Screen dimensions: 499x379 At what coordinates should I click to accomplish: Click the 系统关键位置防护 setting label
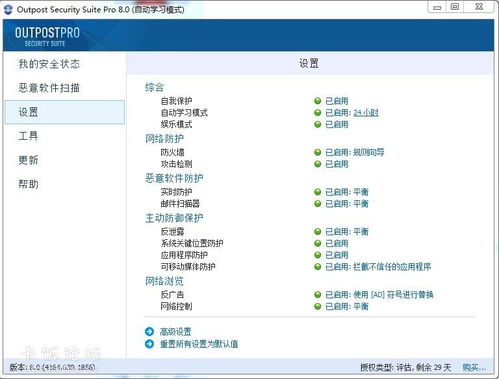click(192, 243)
